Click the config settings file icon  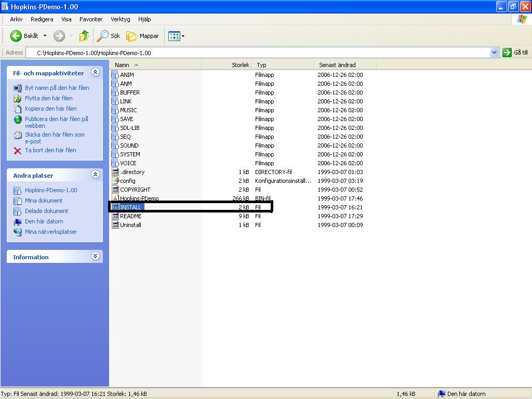(x=115, y=180)
